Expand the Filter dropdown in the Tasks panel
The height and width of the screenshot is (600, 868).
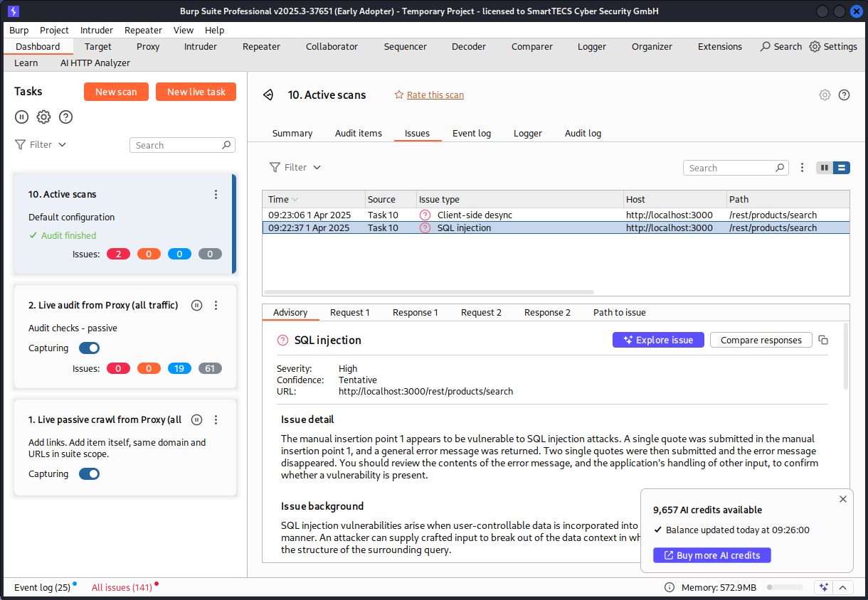click(x=41, y=144)
